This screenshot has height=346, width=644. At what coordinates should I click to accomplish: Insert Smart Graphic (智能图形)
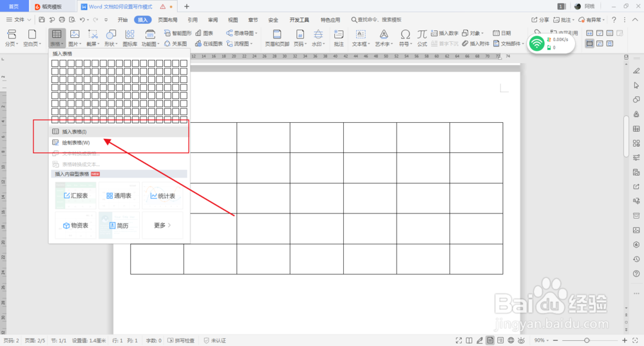[x=178, y=33]
